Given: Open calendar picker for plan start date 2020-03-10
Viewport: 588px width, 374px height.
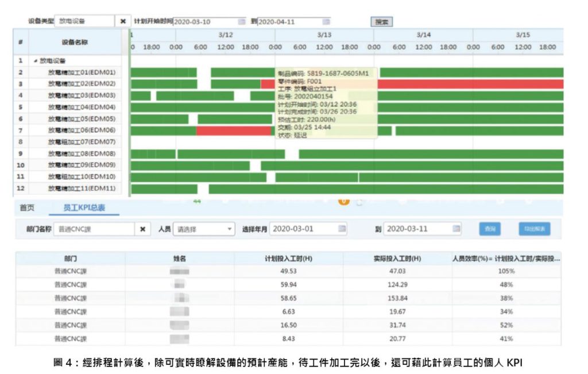Looking at the screenshot, I should coord(242,22).
